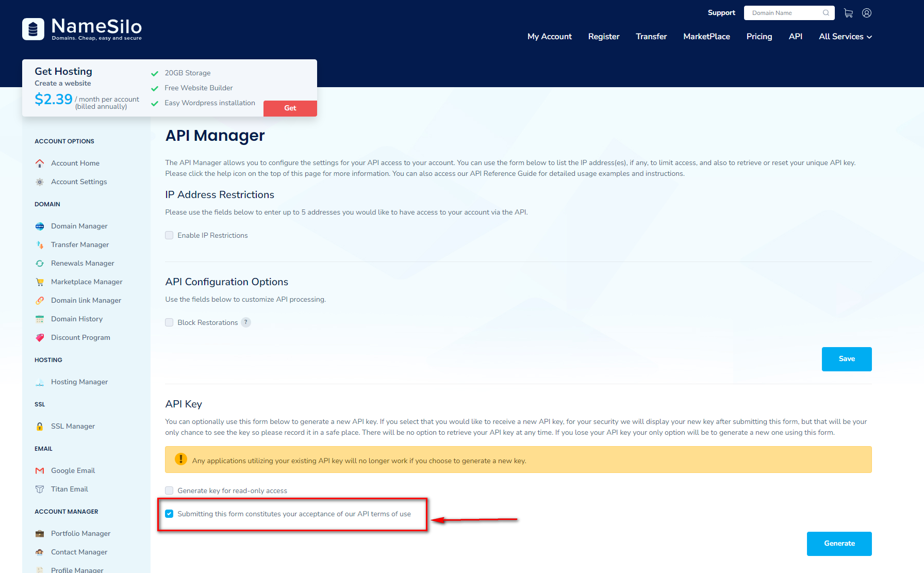Click the Account Home house icon
924x573 pixels.
tap(40, 163)
